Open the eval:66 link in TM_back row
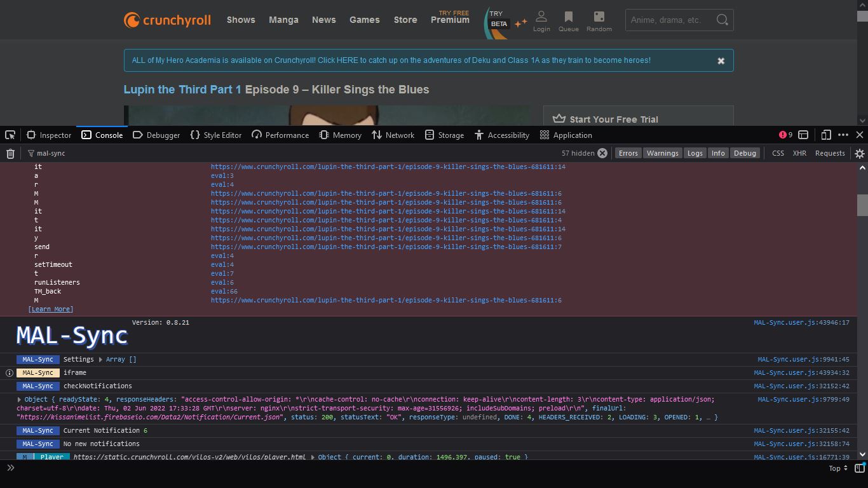The image size is (868, 488). click(x=224, y=292)
